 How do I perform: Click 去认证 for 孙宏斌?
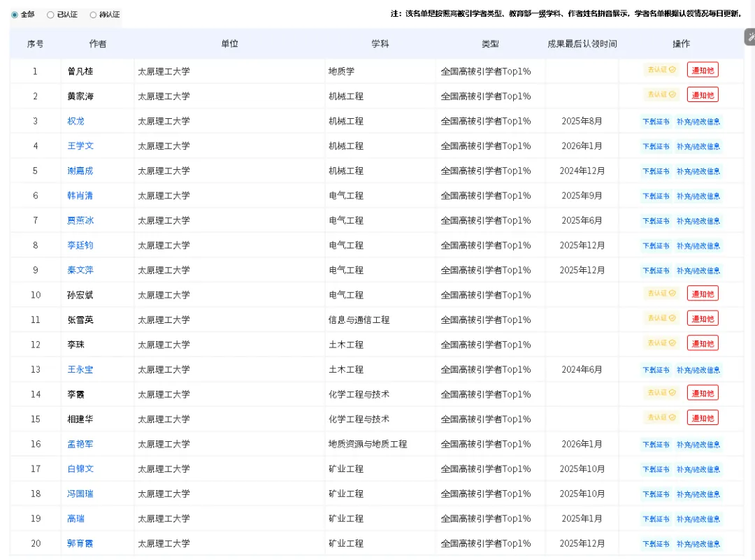tap(661, 293)
